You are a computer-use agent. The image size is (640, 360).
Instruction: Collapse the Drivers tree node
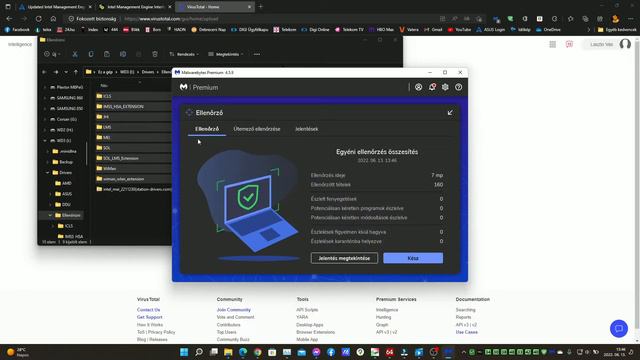click(x=48, y=173)
